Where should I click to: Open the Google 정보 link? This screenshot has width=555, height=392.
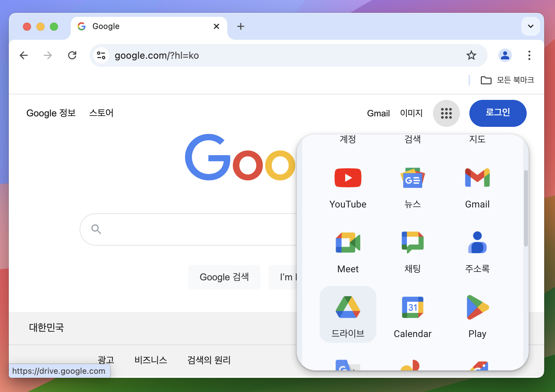[51, 113]
